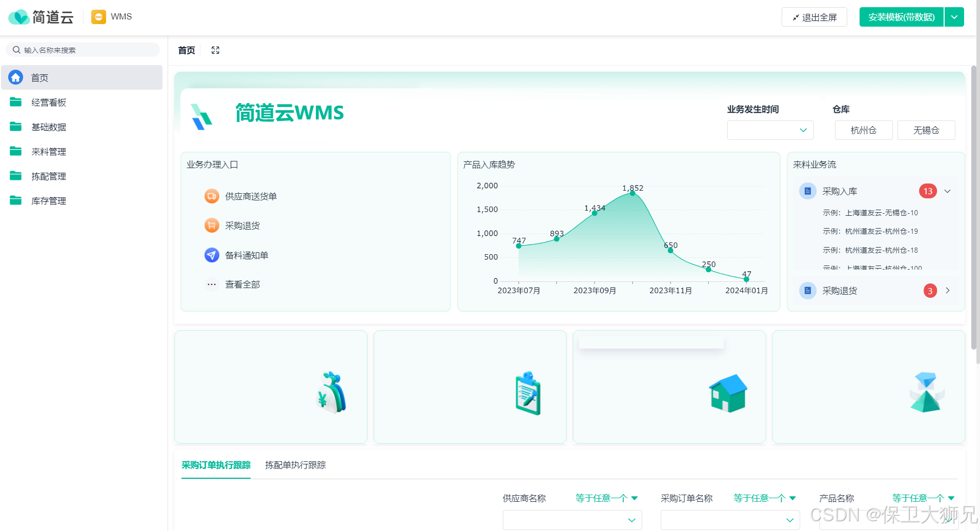Select the 无锡仓 warehouse filter
Screen dimensions: 980x531
pyautogui.click(x=926, y=130)
